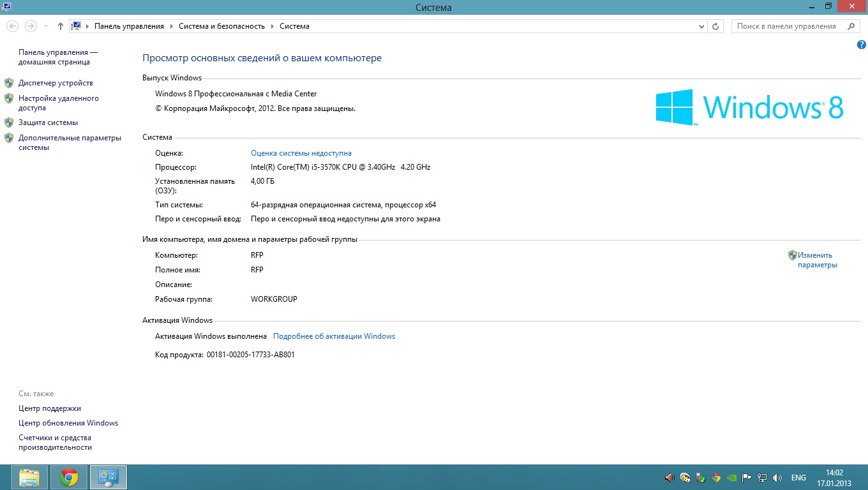Click the Forward navigation arrow
The width and height of the screenshot is (868, 490).
pos(30,26)
